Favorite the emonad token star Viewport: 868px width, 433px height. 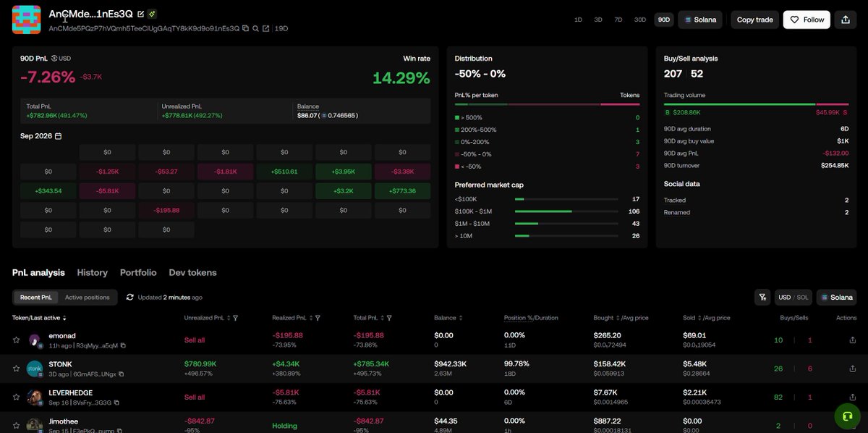16,340
